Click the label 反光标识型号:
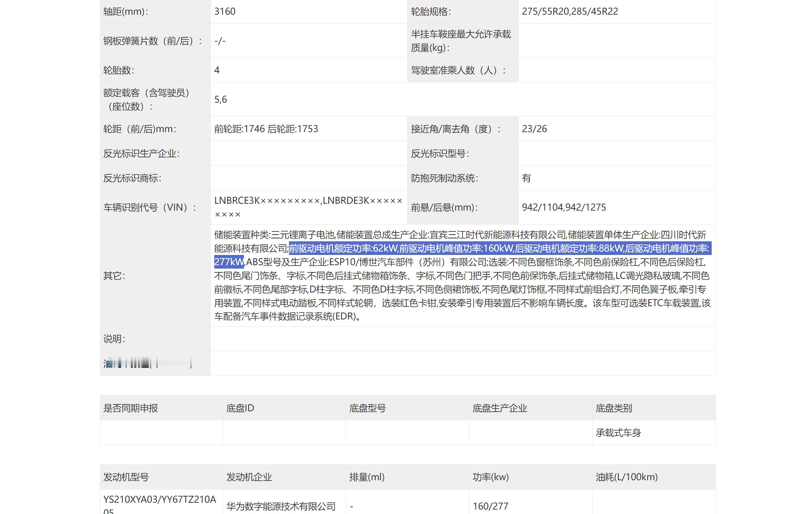This screenshot has width=812, height=514. click(x=440, y=153)
